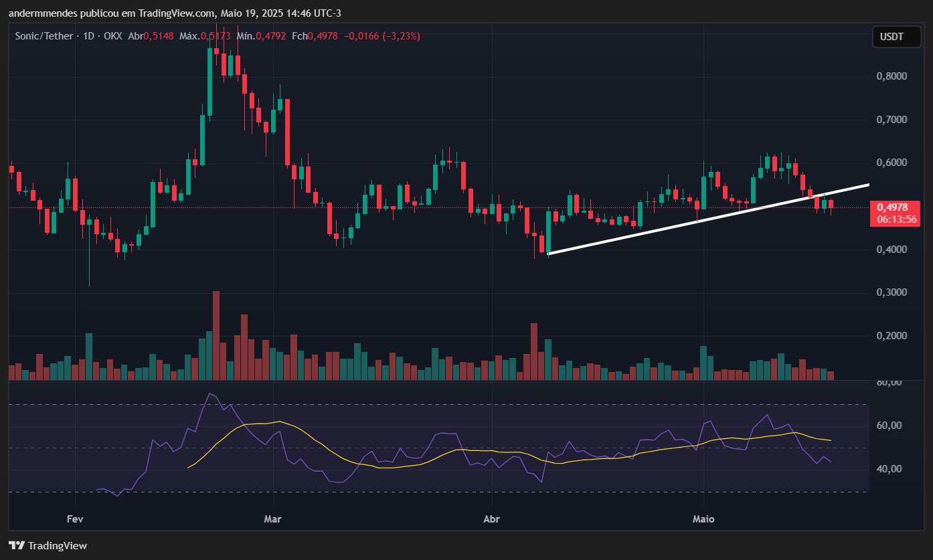The image size is (933, 560).
Task: Click the 06:13:56 bar countdown
Action: point(896,219)
